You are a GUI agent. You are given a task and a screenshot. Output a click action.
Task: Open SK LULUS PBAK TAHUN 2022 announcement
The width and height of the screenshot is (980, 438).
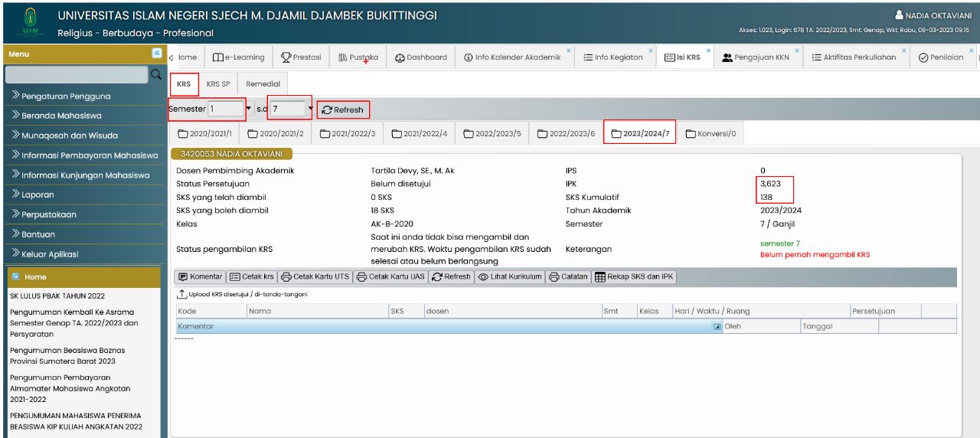57,296
